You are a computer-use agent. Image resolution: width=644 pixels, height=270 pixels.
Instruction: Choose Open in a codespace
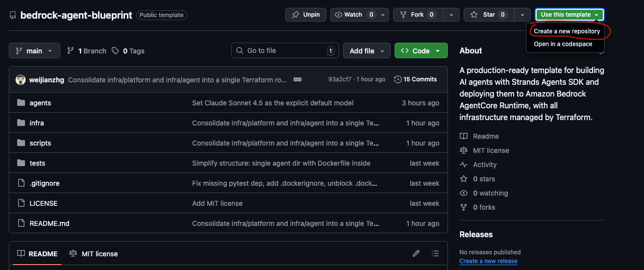[x=563, y=44]
